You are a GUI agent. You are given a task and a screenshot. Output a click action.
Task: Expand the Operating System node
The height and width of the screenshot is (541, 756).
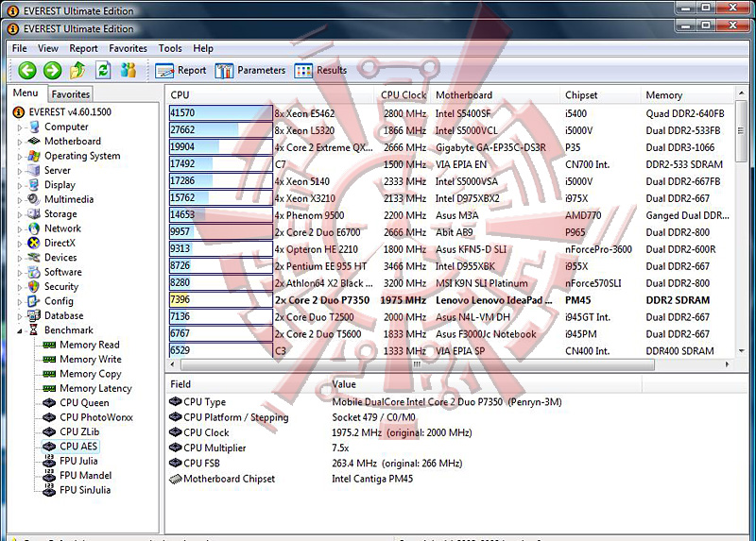click(x=20, y=157)
